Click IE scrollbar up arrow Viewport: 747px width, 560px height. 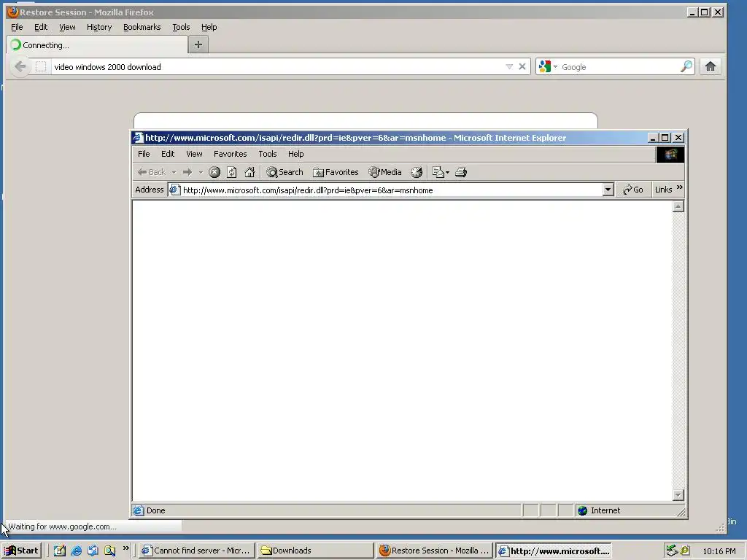pos(678,206)
